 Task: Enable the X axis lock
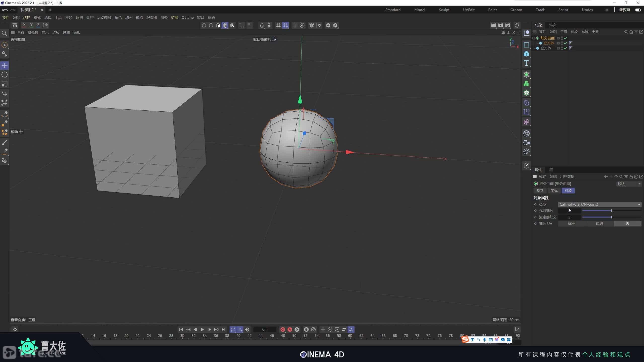pyautogui.click(x=24, y=25)
